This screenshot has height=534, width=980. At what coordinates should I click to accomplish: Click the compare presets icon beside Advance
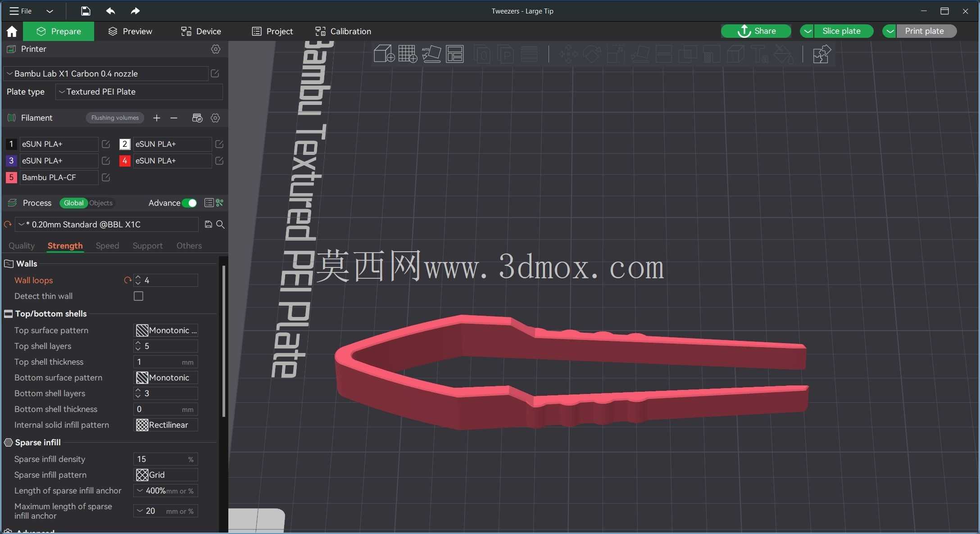220,203
